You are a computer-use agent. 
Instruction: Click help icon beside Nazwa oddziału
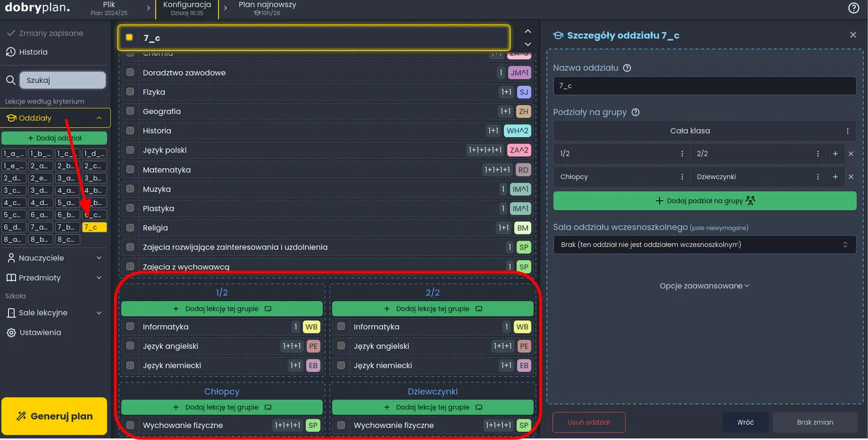tap(627, 68)
